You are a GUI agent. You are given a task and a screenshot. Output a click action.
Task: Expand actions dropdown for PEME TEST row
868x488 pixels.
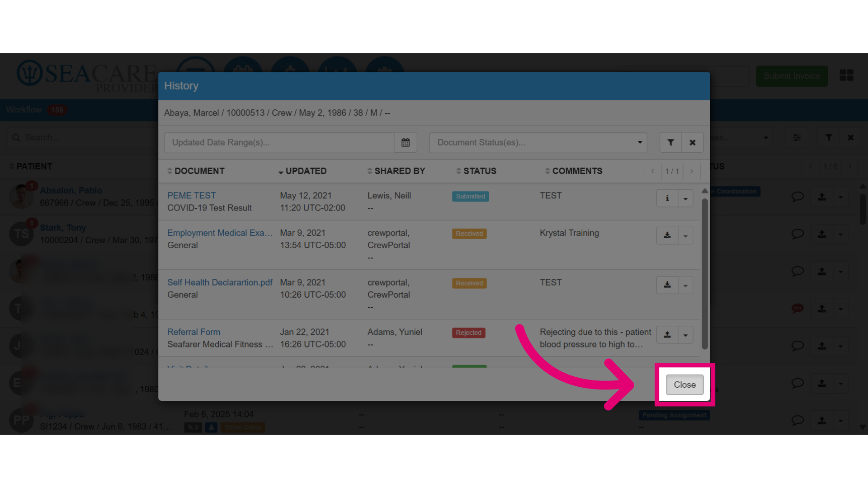pos(685,198)
